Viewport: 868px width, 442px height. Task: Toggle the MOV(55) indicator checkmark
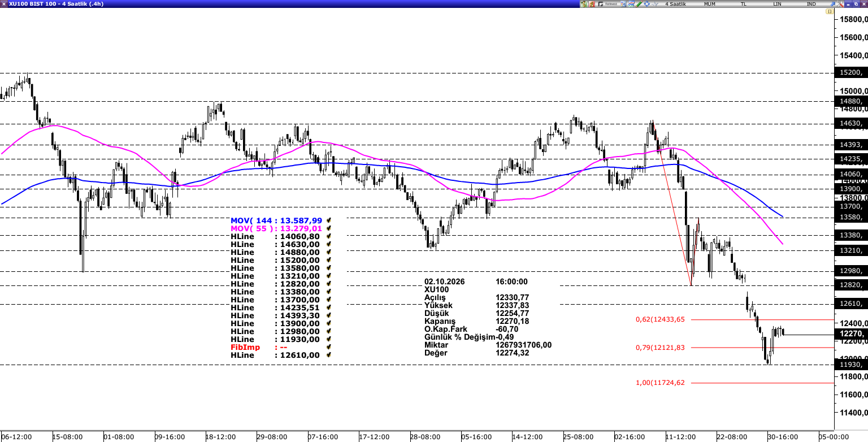tap(328, 228)
